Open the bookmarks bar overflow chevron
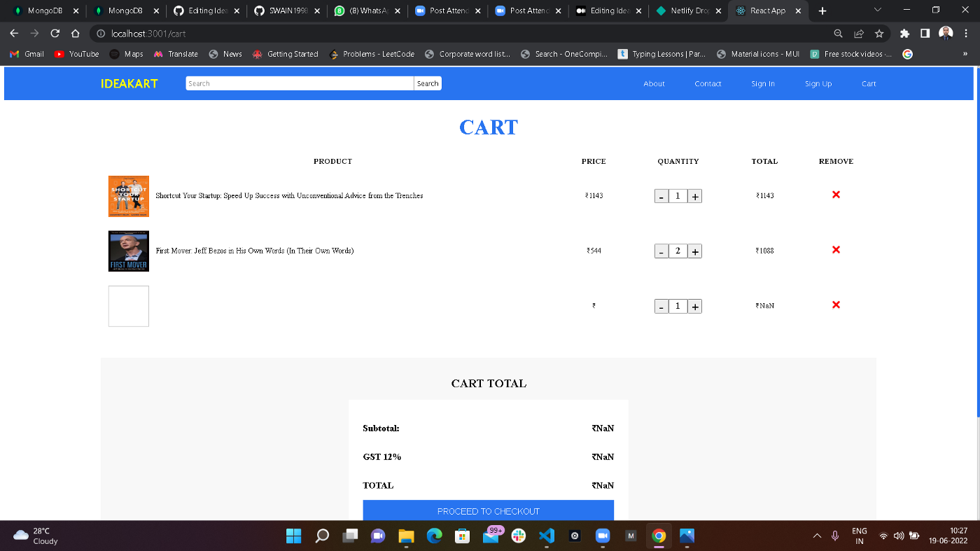980x551 pixels. coord(965,54)
